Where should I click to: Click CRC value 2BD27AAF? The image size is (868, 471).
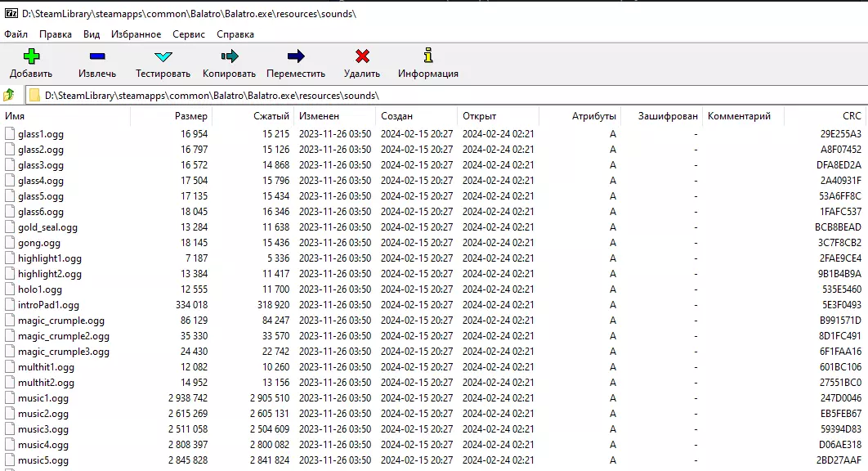click(x=839, y=460)
